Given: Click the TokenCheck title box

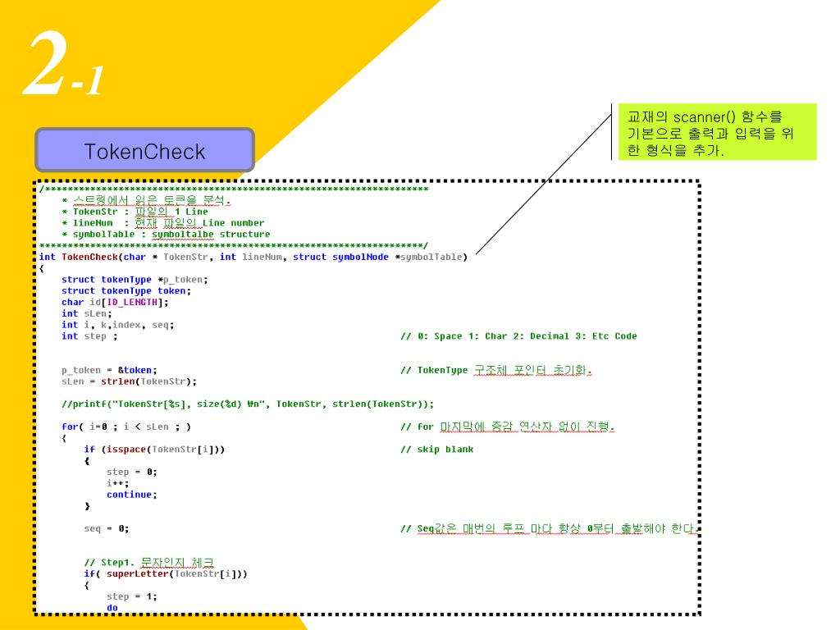Looking at the screenshot, I should [x=144, y=150].
